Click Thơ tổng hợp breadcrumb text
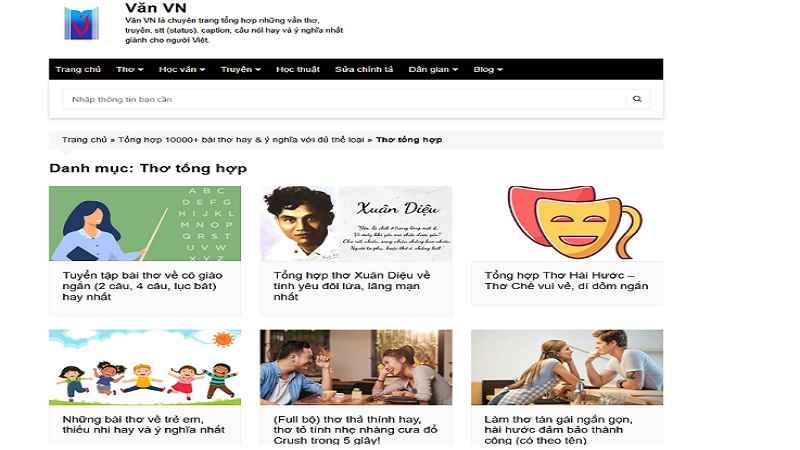Viewport: 800px width, 450px height. pyautogui.click(x=409, y=139)
